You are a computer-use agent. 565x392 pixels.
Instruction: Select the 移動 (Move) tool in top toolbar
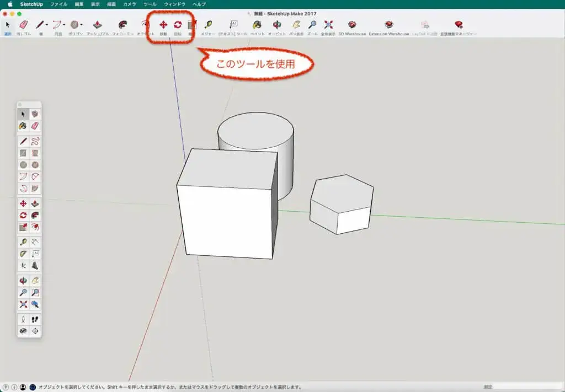click(x=163, y=25)
